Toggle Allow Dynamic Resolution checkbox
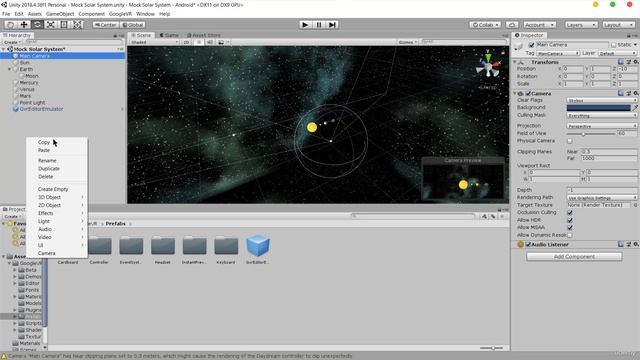The height and width of the screenshot is (360, 640). click(x=569, y=235)
